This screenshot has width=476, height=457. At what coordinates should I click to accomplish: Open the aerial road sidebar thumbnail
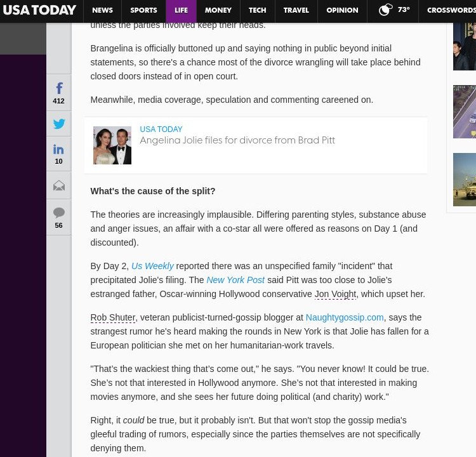click(x=465, y=112)
